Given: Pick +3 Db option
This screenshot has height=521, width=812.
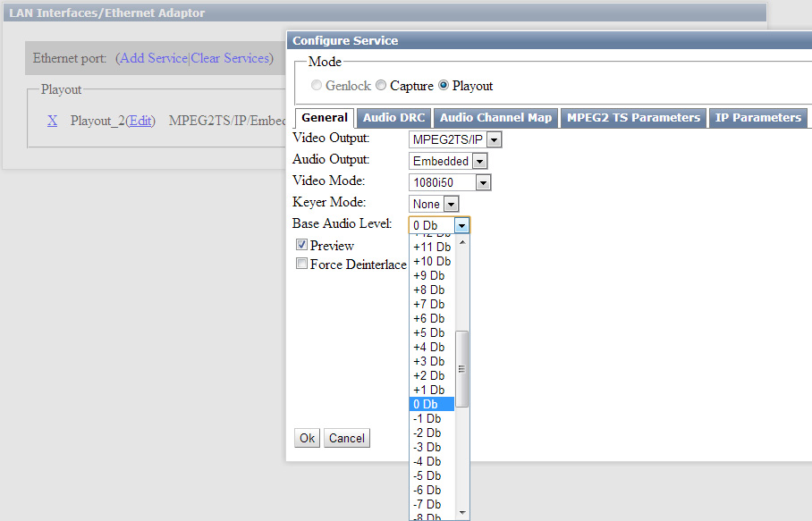Looking at the screenshot, I should tap(432, 361).
